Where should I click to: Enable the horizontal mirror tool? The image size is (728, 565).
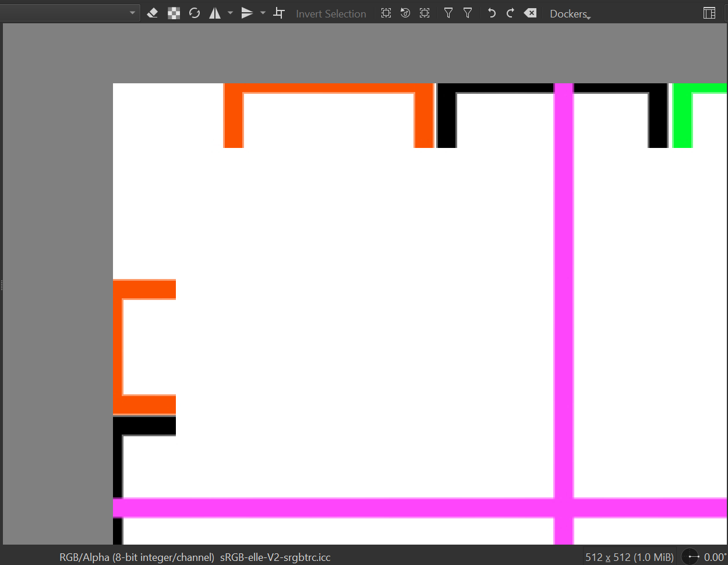click(x=215, y=13)
